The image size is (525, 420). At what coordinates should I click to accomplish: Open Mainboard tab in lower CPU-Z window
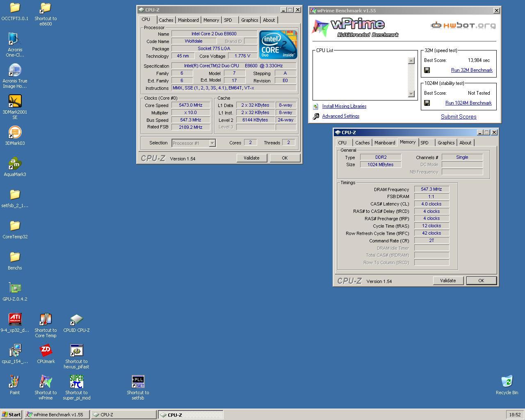pos(385,143)
